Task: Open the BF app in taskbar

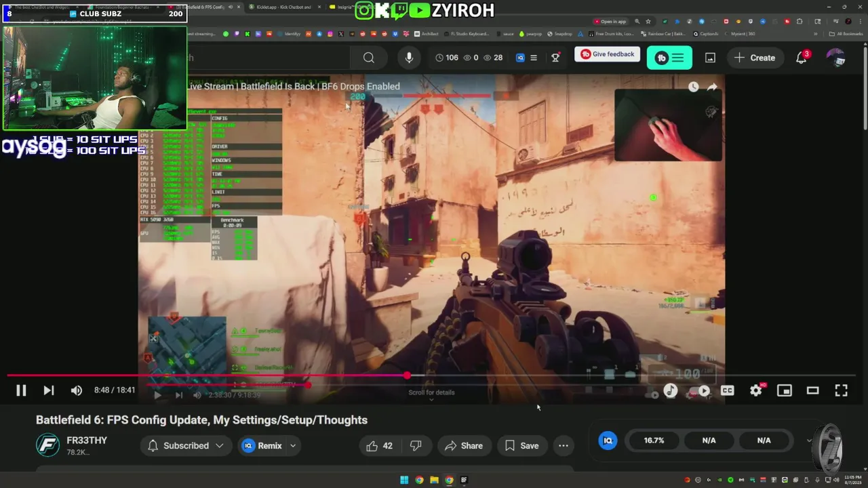Action: [x=464, y=480]
